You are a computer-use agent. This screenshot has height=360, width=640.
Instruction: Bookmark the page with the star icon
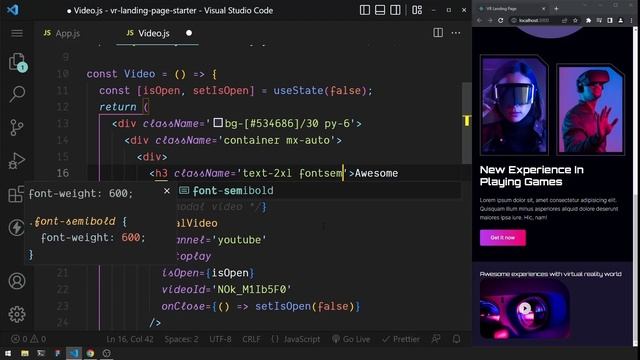tap(575, 20)
